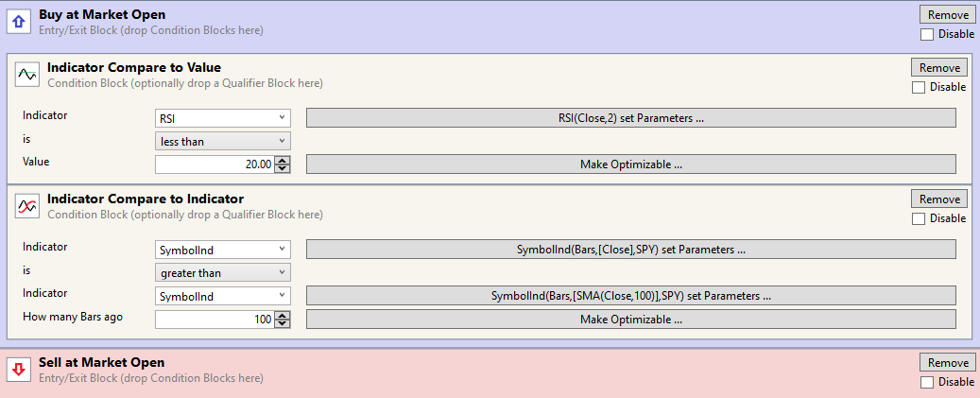This screenshot has height=398, width=980.
Task: Increase the Value 20.00 using up arrow
Action: (283, 161)
